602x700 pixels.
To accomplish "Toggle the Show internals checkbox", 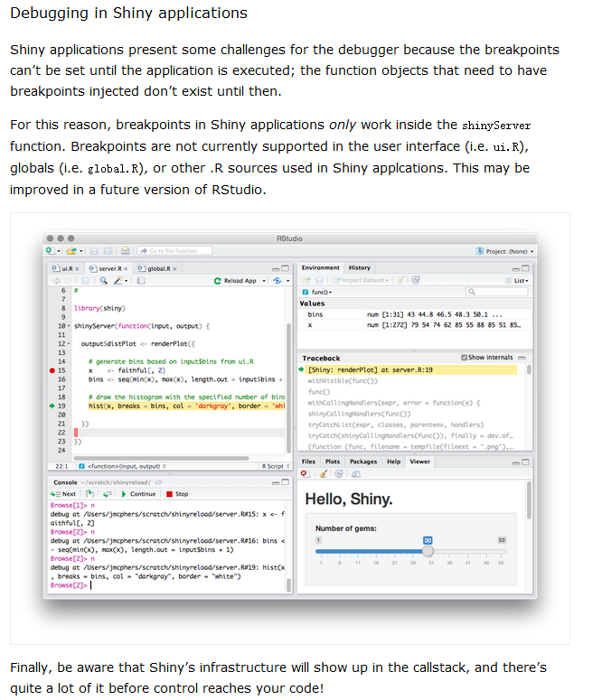I will point(464,358).
